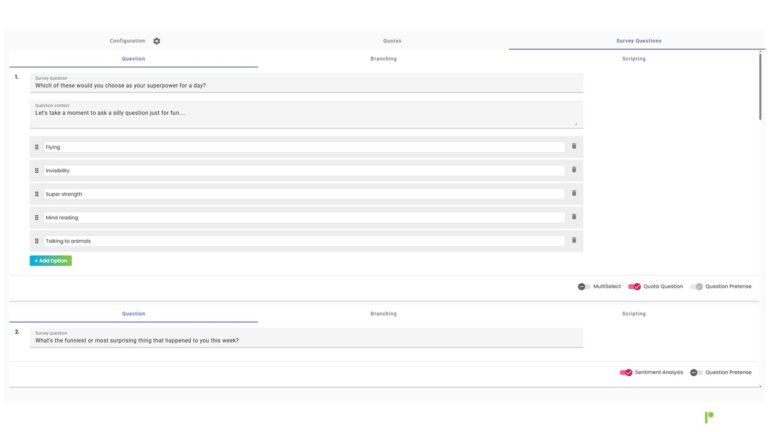This screenshot has height=432, width=768.
Task: Grab drag handle beside Flying option
Action: [37, 147]
